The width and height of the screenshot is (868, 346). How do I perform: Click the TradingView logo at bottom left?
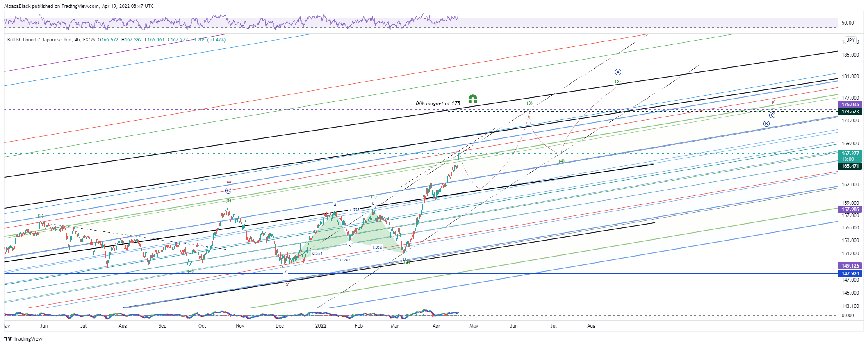(23, 339)
